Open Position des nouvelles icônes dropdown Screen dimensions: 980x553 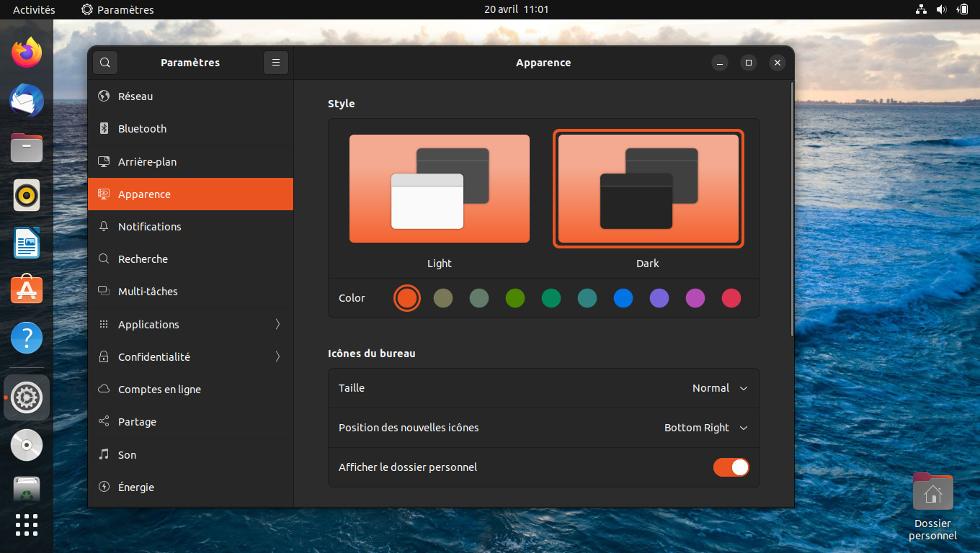(x=705, y=428)
